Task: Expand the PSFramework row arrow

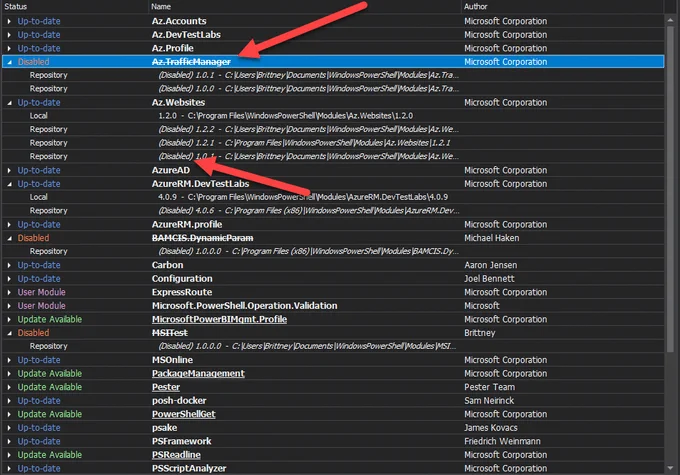Action: point(9,442)
